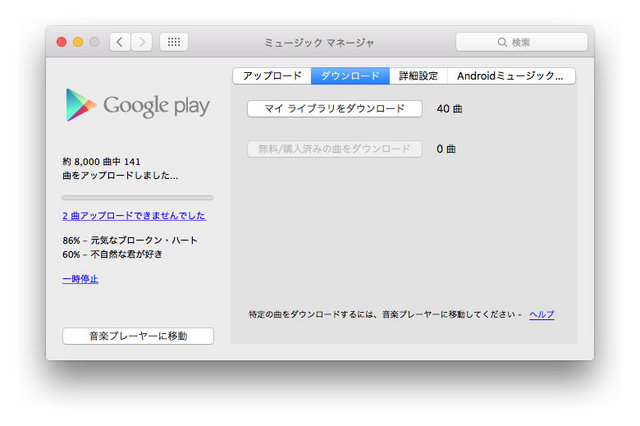This screenshot has width=640, height=426.
Task: Minimize the window with the yellow button
Action: (78, 42)
